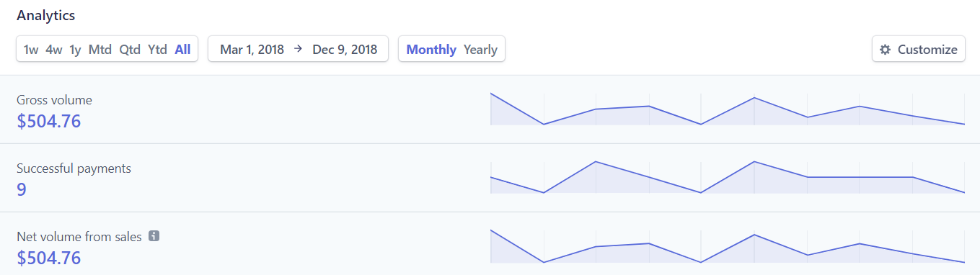Click the Net volume $504.76 figure
Viewport: 980px width, 275px height.
(x=49, y=258)
